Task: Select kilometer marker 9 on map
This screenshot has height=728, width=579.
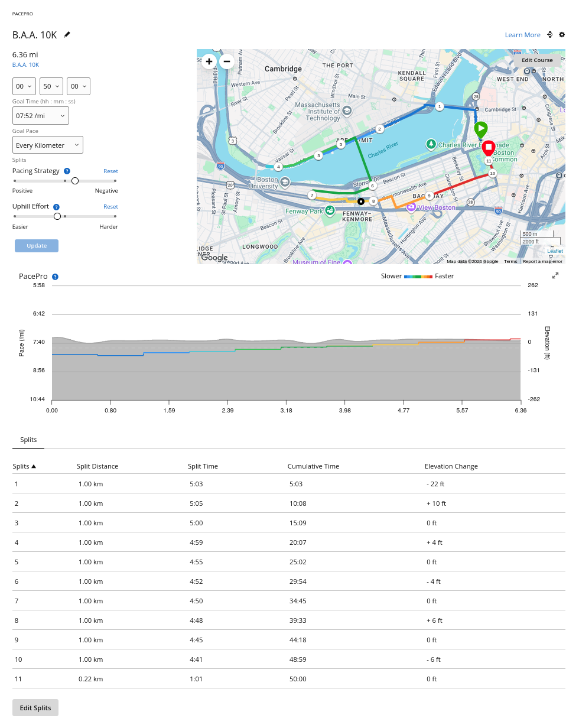Action: [x=430, y=196]
